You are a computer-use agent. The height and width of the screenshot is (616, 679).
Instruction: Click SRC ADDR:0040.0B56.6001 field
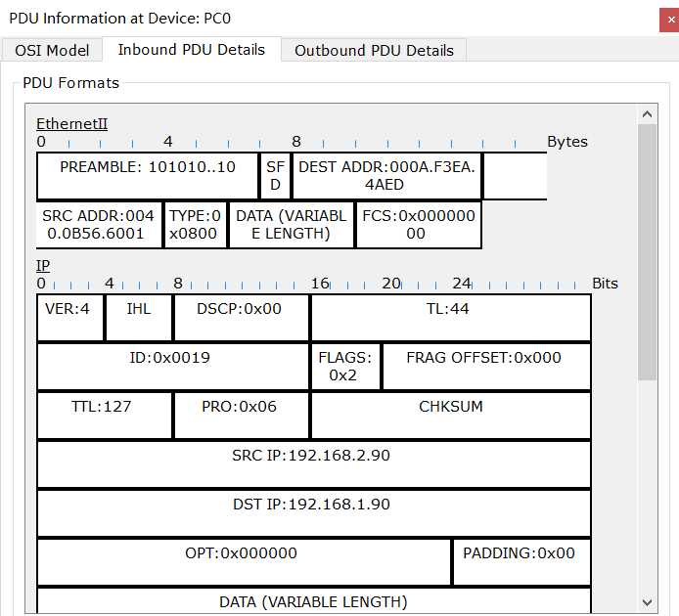pos(99,225)
